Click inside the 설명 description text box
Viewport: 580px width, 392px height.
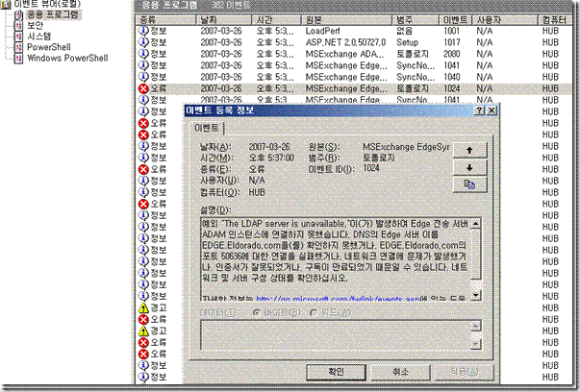click(336, 258)
